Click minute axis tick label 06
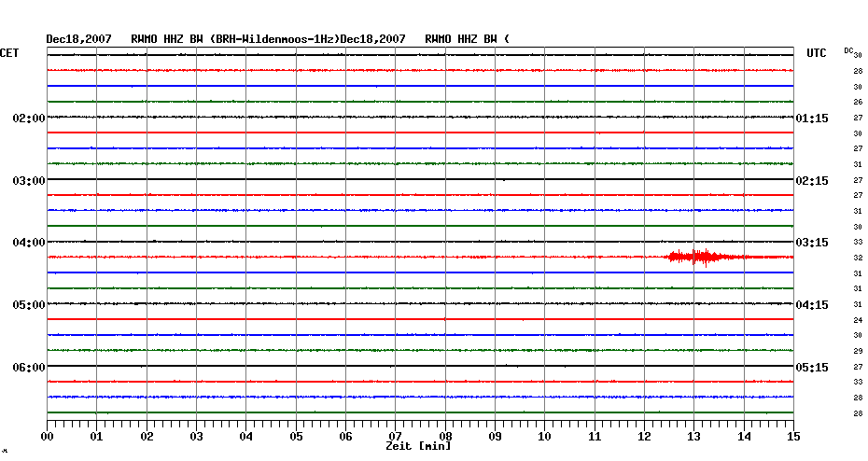This screenshot has width=868, height=461. pyautogui.click(x=346, y=437)
